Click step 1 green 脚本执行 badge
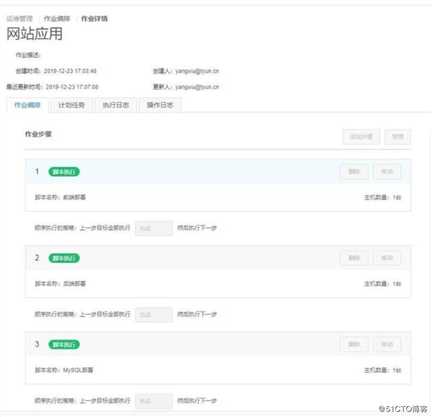Image resolution: width=432 pixels, height=417 pixels. point(64,172)
